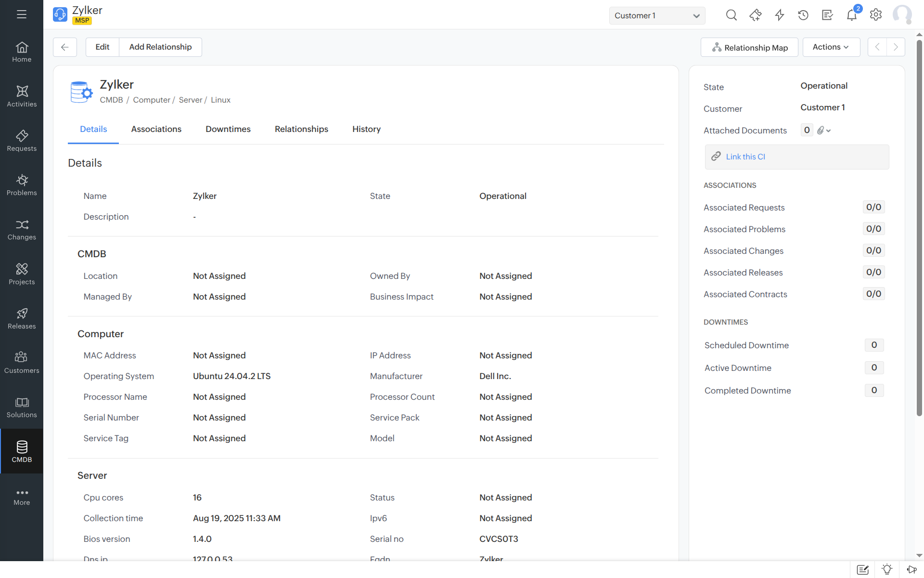This screenshot has width=924, height=578.
Task: Click the Add Relationship button
Action: pyautogui.click(x=160, y=47)
